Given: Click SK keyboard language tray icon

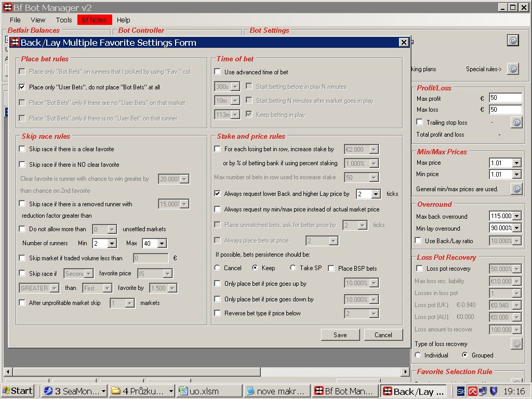Looking at the screenshot, I should pyautogui.click(x=461, y=392).
